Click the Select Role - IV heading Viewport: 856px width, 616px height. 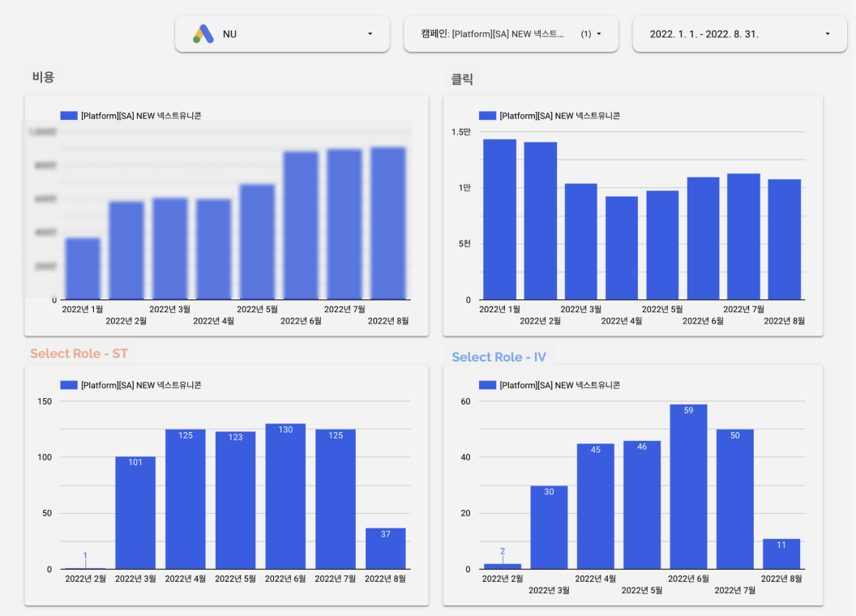tap(499, 357)
